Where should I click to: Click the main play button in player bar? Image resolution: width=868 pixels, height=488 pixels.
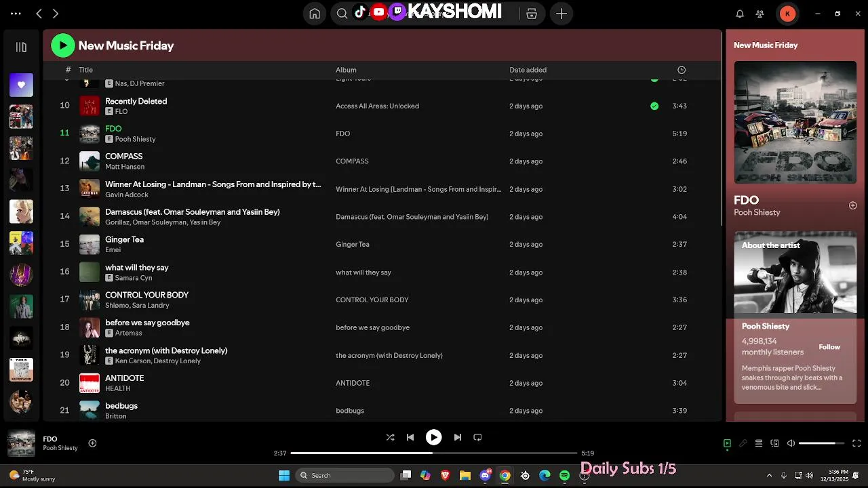pos(433,437)
